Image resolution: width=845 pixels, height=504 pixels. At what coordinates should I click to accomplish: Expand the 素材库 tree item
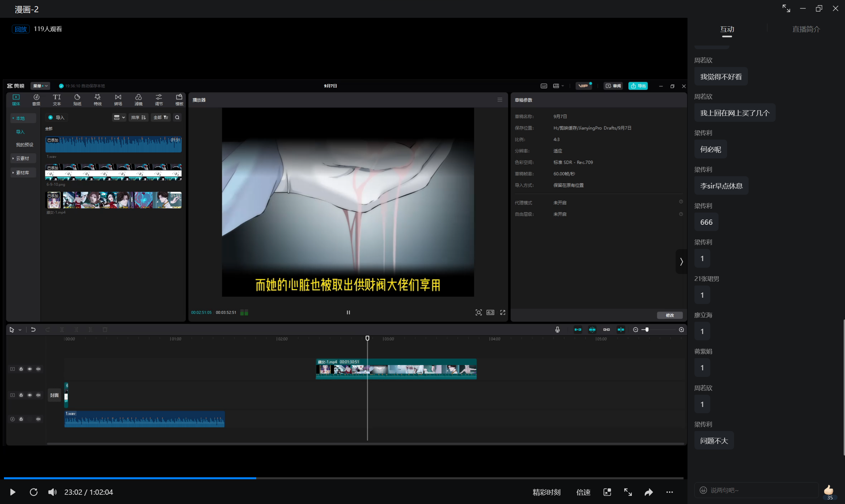(x=22, y=173)
